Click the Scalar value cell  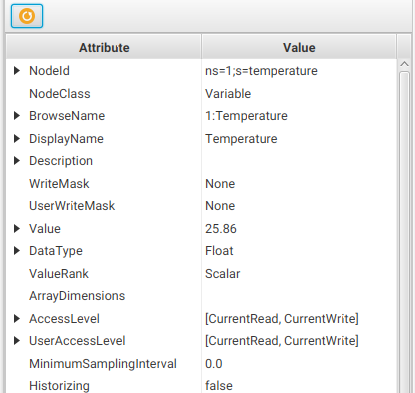click(223, 274)
